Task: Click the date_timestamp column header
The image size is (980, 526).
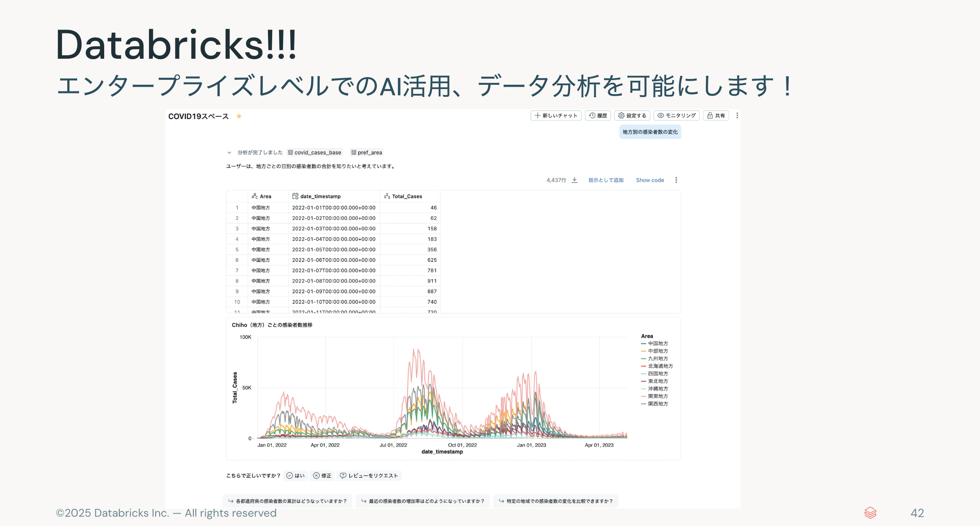Action: 334,196
